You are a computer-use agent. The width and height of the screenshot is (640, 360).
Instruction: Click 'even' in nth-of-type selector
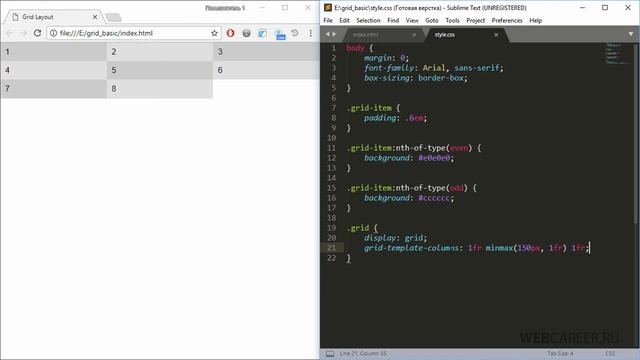[x=458, y=148]
